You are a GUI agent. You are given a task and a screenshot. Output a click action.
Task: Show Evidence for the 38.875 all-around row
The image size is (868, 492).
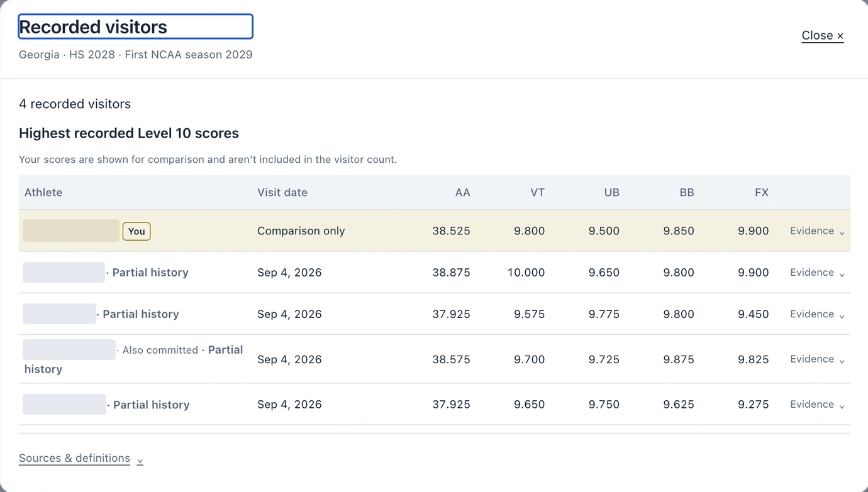[817, 273]
